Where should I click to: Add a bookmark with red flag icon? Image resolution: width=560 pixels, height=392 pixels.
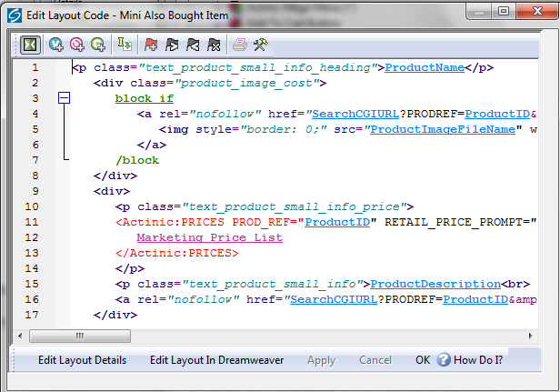[151, 44]
